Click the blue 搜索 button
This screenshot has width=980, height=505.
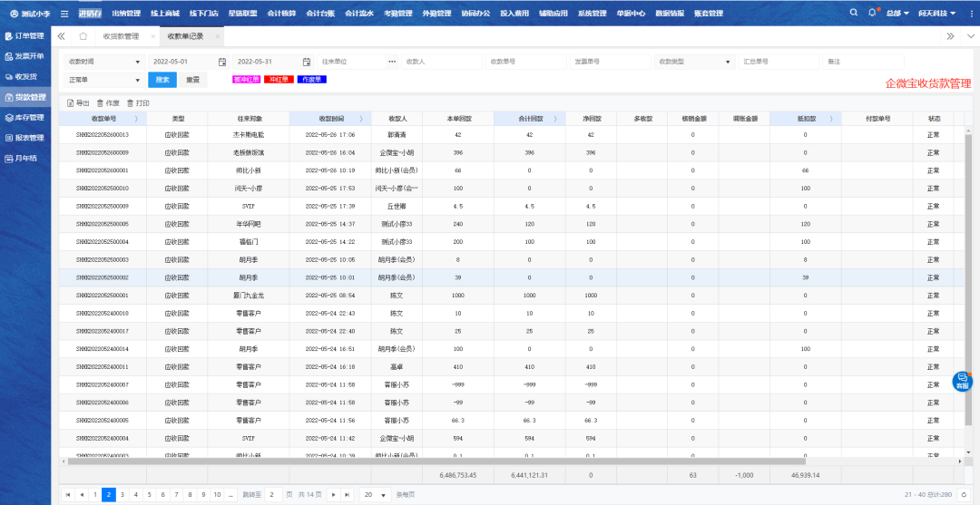point(162,80)
